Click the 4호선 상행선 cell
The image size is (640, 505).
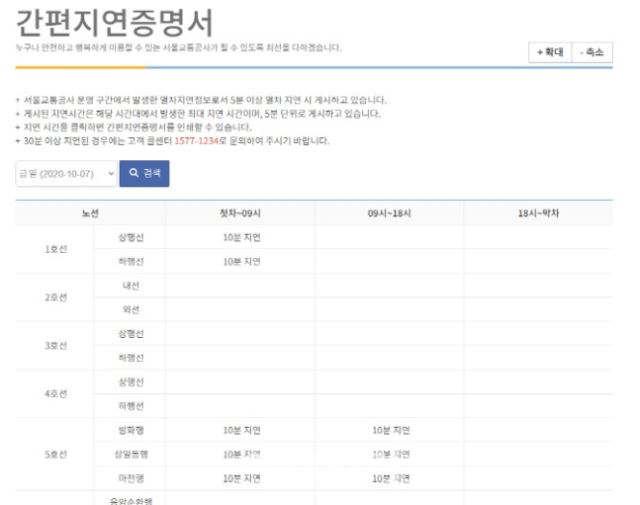point(131,382)
